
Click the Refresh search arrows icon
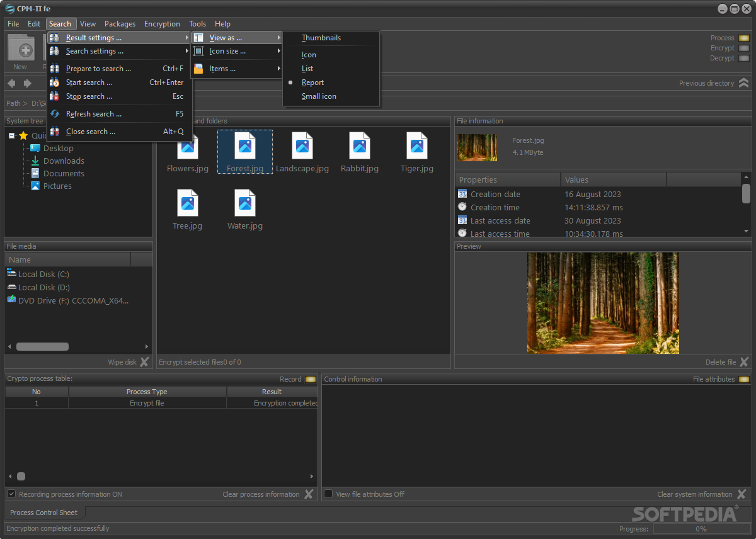[x=55, y=114]
